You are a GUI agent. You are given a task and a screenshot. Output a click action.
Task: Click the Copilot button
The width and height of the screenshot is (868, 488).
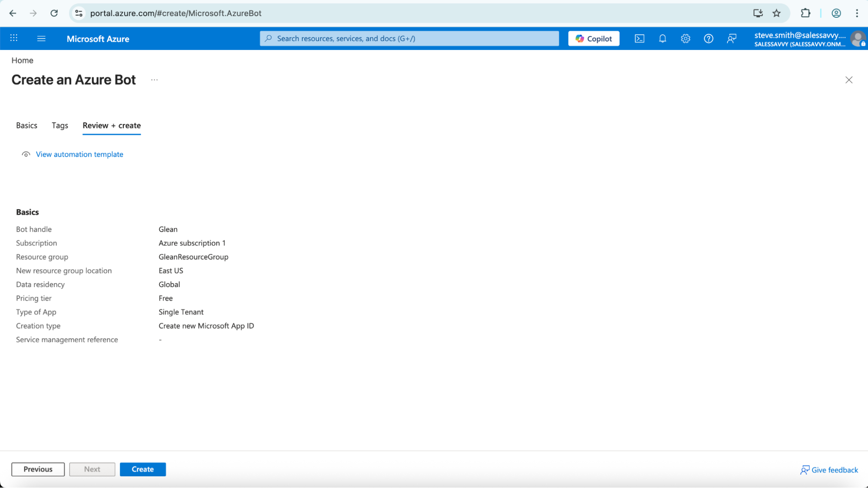coord(594,39)
